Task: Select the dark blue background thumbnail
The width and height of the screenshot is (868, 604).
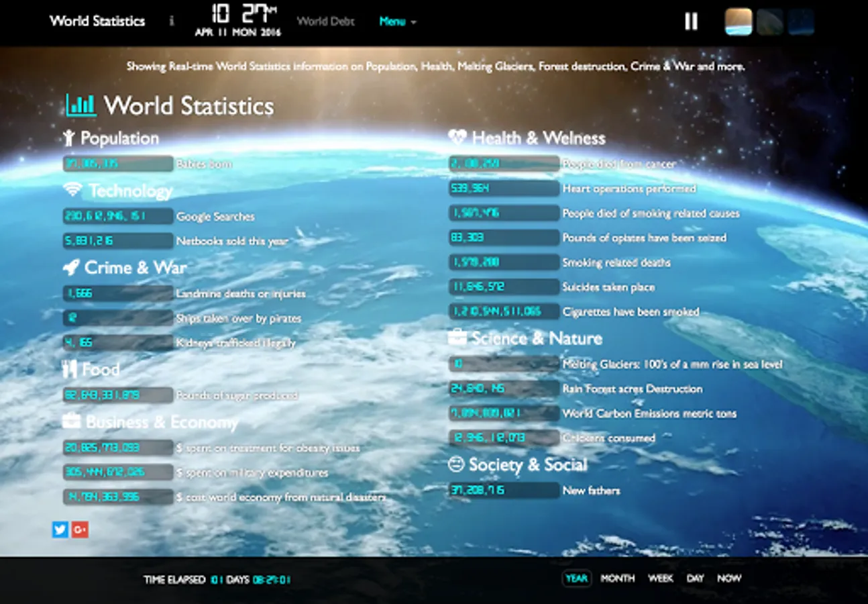Action: tap(802, 21)
